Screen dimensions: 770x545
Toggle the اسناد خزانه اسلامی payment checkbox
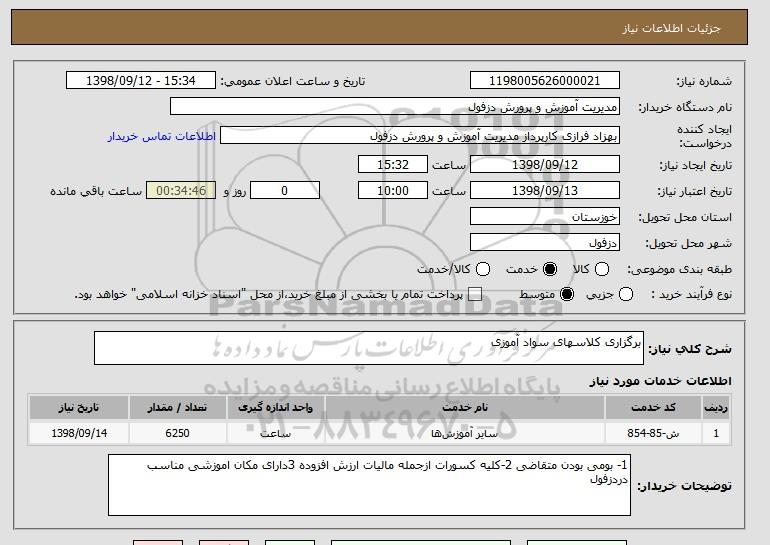[x=475, y=294]
